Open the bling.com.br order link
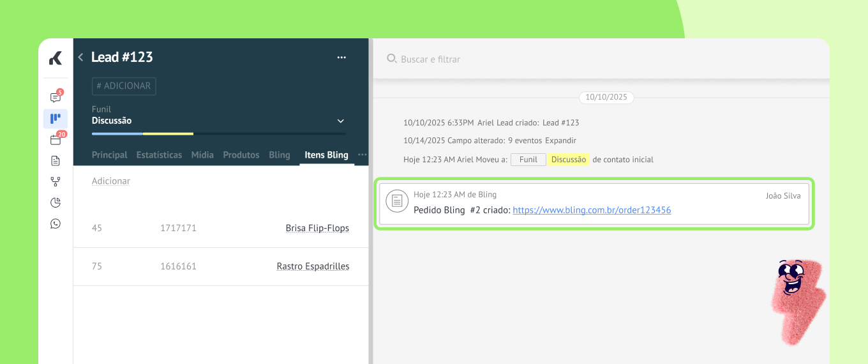Screen dimensions: 868x364 point(592,210)
